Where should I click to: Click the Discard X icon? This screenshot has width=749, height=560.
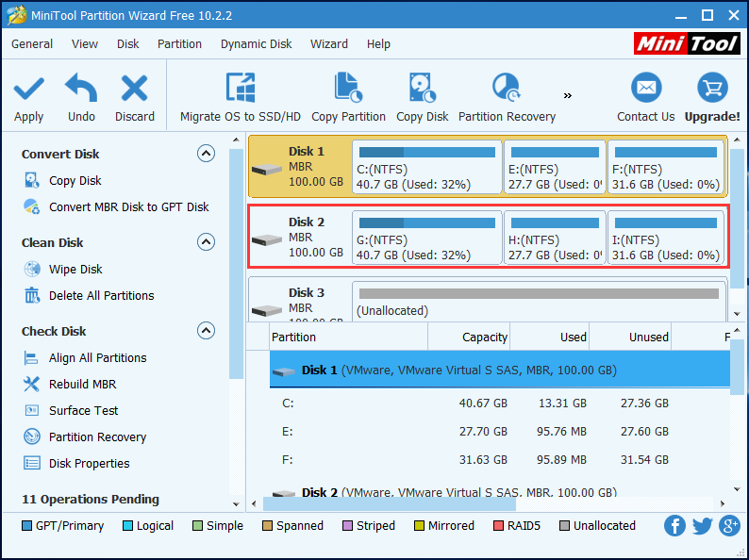(x=134, y=89)
